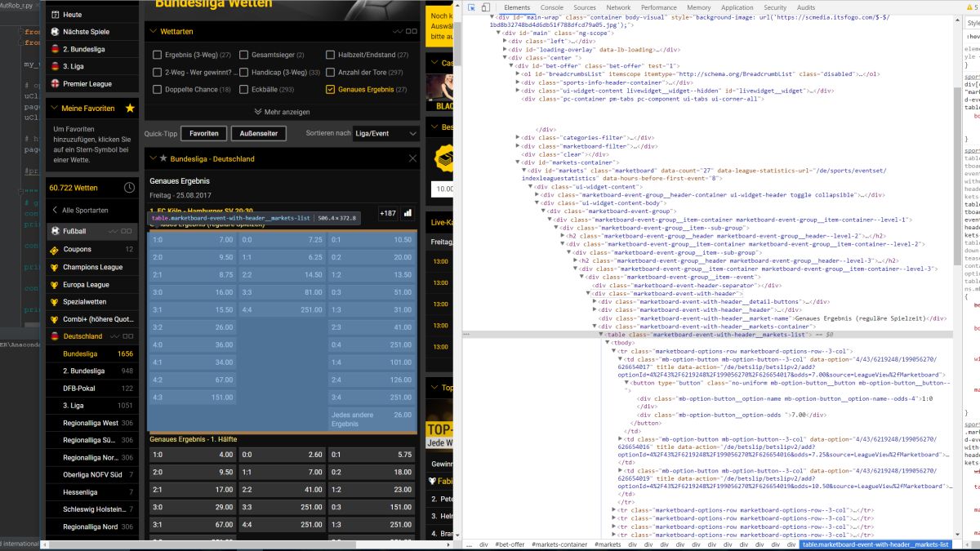Image resolution: width=980 pixels, height=551 pixels.
Task: Click the trophy icon beside Combi+
Action: (54, 319)
